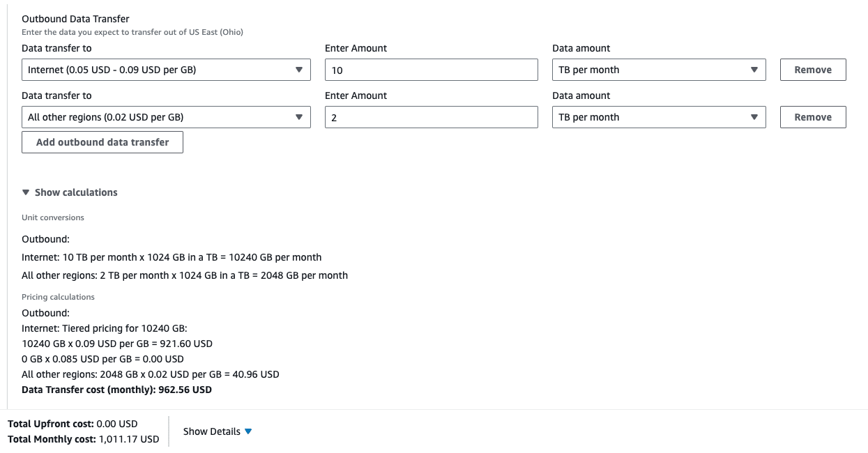The height and width of the screenshot is (453, 868).
Task: Select the amount field containing 10
Action: tap(431, 70)
